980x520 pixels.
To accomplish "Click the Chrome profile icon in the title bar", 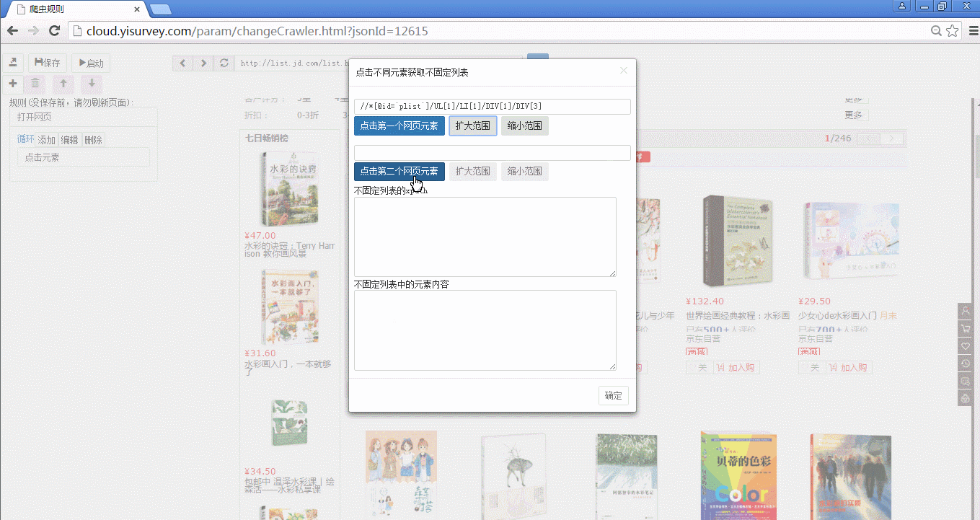I will point(902,6).
